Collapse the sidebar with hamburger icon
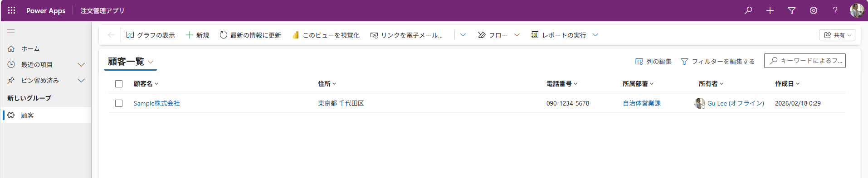 (x=11, y=31)
